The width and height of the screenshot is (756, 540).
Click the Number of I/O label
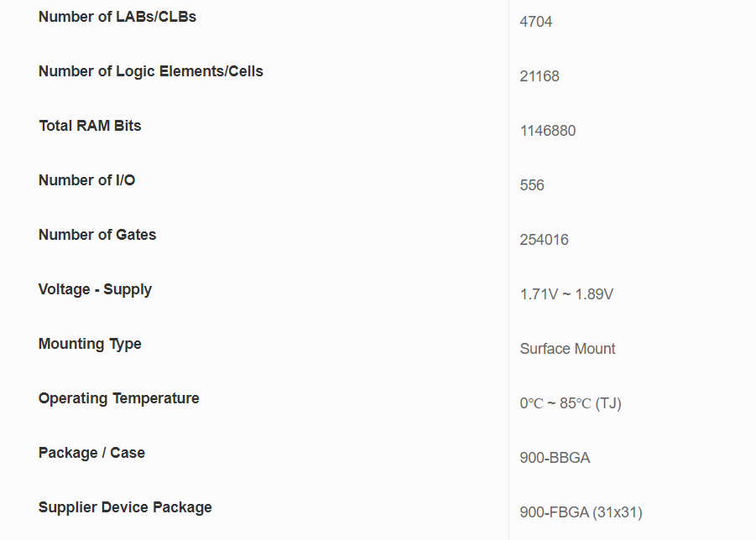tap(86, 180)
